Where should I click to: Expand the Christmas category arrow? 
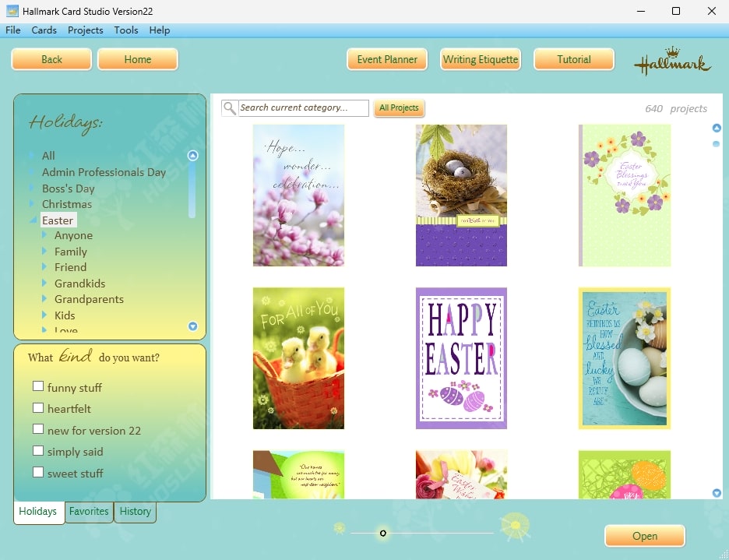32,204
